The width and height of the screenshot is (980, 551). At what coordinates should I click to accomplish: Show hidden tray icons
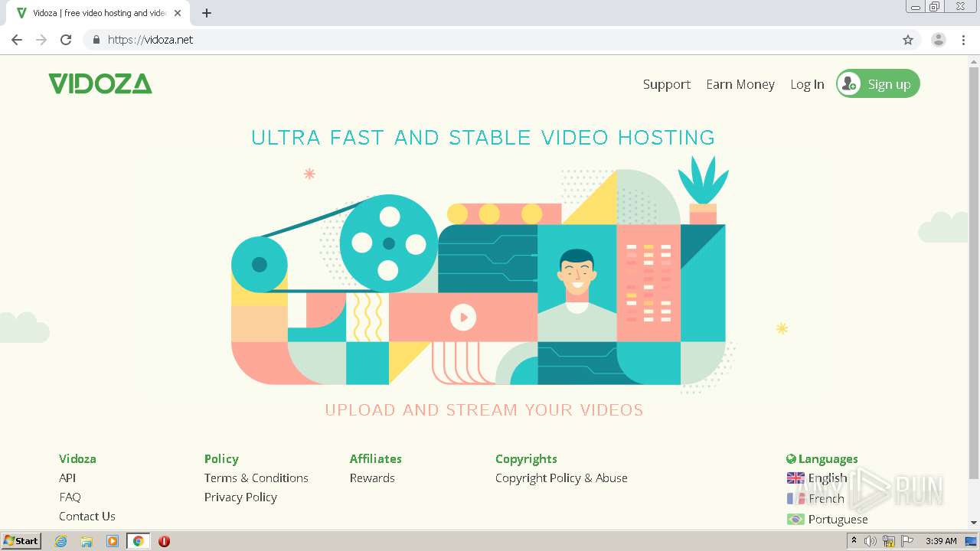(854, 541)
